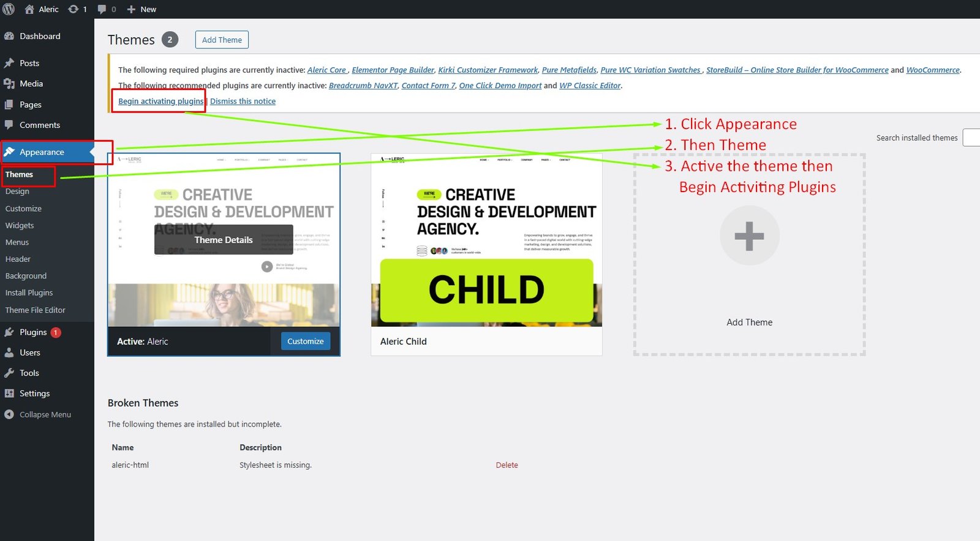Collapse the admin sidebar menu
Viewport: 980px width, 541px height.
coord(37,414)
